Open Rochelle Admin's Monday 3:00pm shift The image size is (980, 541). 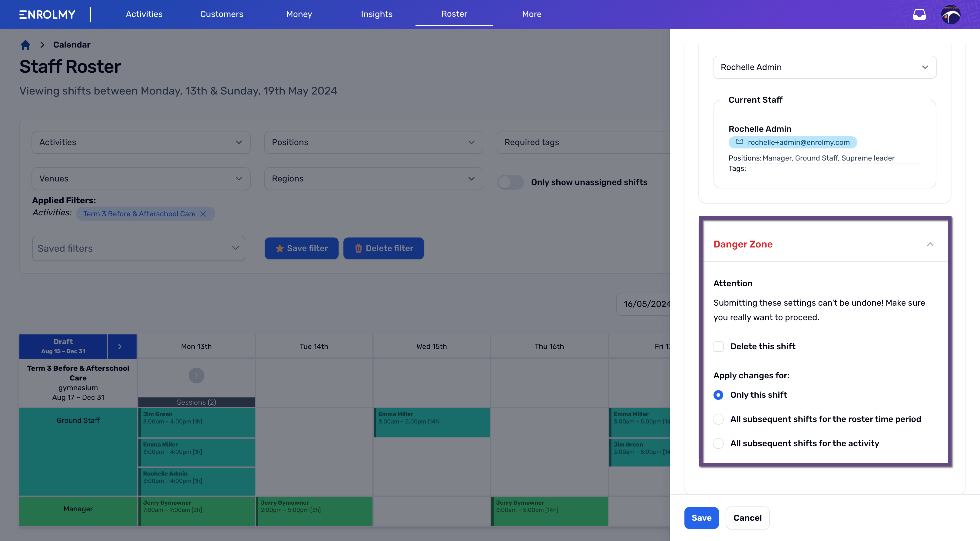coord(196,481)
